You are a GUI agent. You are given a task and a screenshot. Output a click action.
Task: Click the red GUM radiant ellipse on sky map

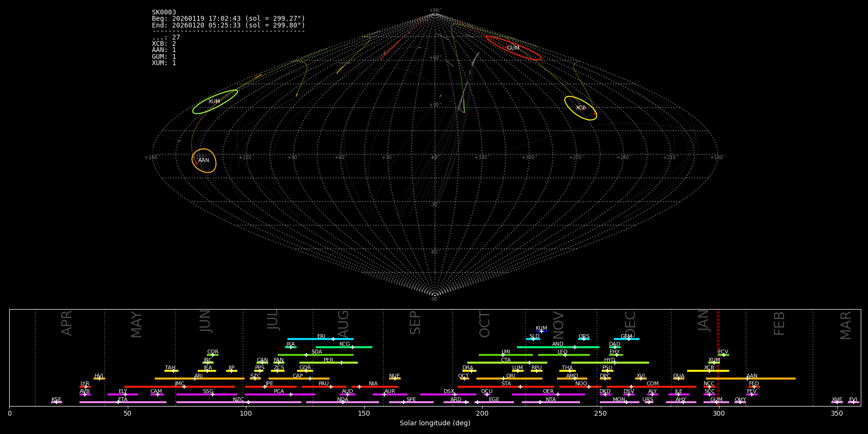click(x=513, y=48)
